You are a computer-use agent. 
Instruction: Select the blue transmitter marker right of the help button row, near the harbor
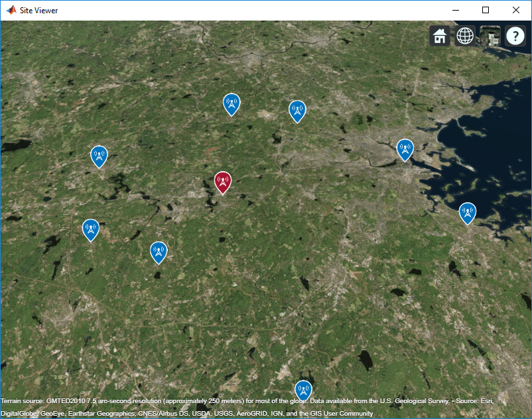point(405,150)
